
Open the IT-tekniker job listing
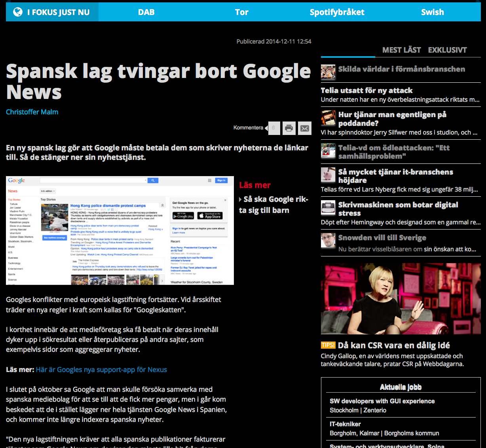pyautogui.click(x=345, y=424)
